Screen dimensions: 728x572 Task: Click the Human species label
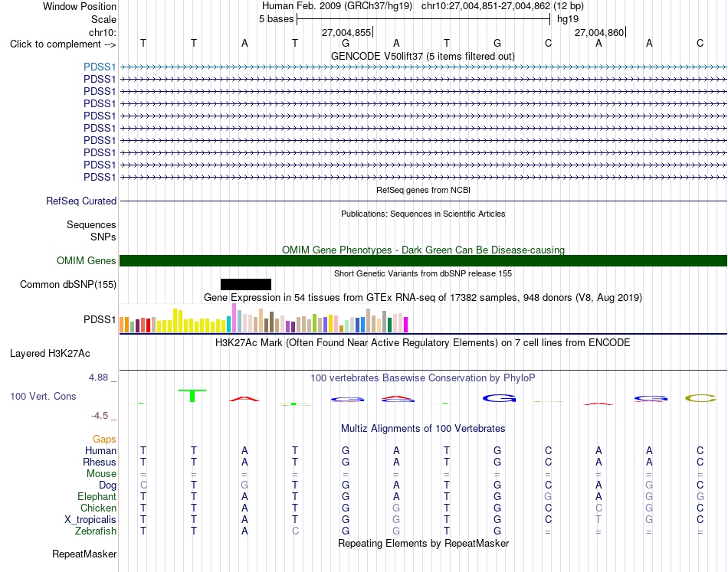100,450
